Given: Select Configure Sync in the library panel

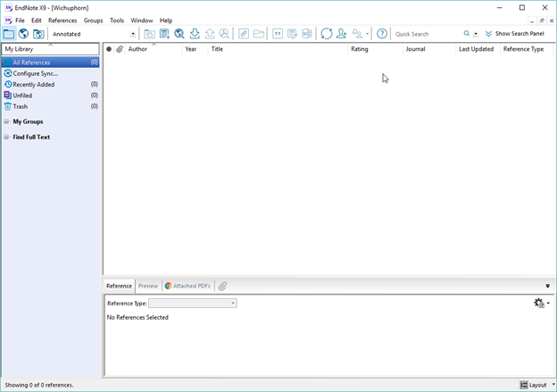Looking at the screenshot, I should tap(35, 73).
